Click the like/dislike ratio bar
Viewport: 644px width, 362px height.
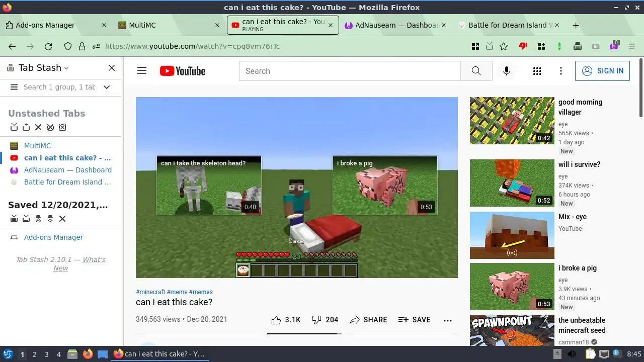click(304, 333)
